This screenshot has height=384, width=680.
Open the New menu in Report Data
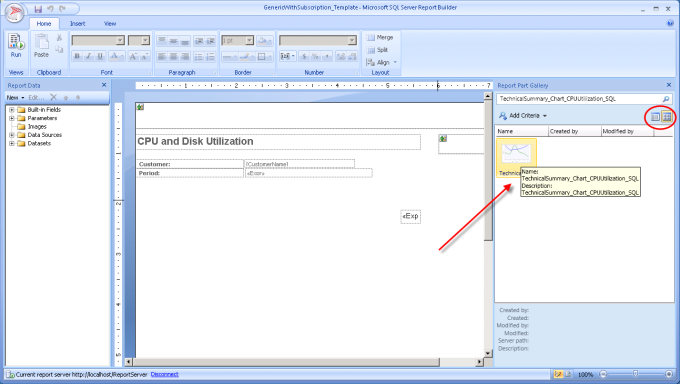click(15, 98)
